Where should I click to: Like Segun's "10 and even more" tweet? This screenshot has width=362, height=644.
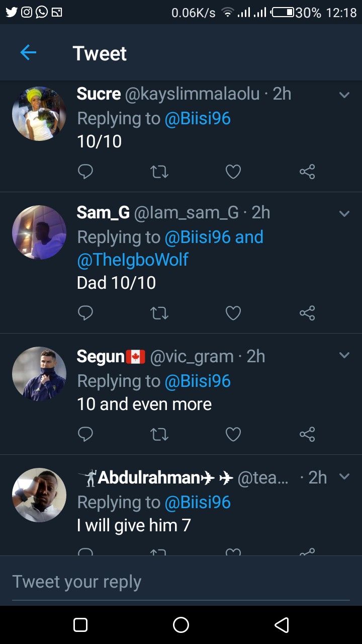233,434
